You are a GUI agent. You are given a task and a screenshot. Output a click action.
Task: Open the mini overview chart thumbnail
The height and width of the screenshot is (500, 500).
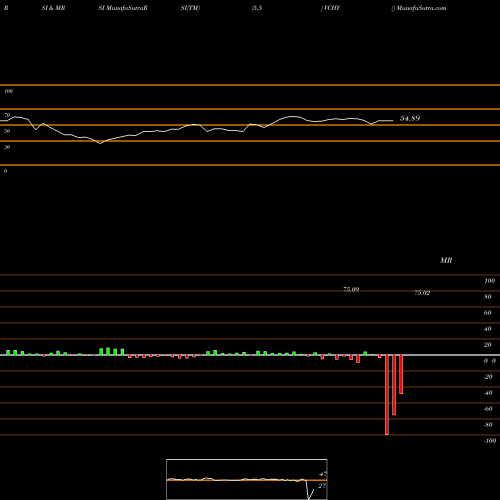click(247, 479)
